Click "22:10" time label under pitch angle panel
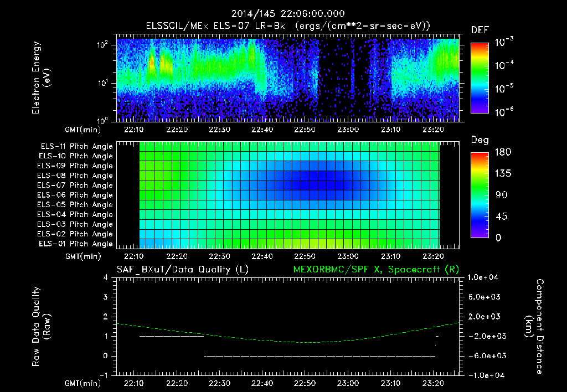This screenshot has height=392, width=567. pyautogui.click(x=134, y=257)
